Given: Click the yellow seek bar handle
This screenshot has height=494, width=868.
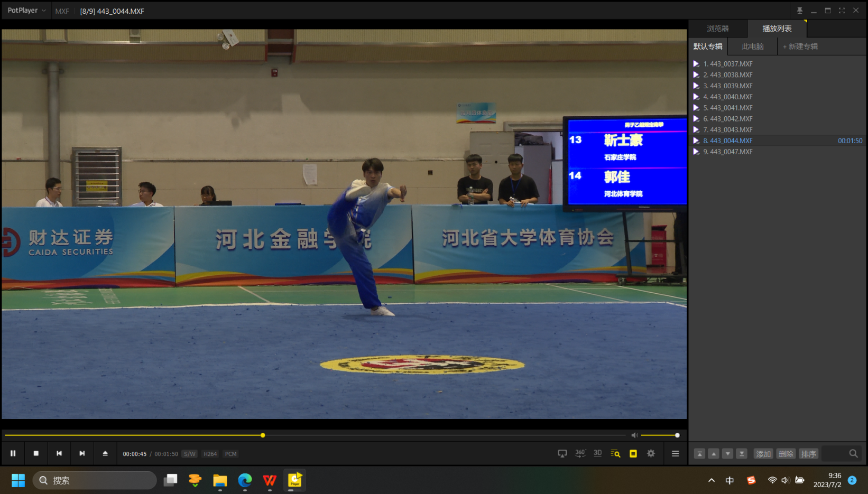Looking at the screenshot, I should 263,435.
